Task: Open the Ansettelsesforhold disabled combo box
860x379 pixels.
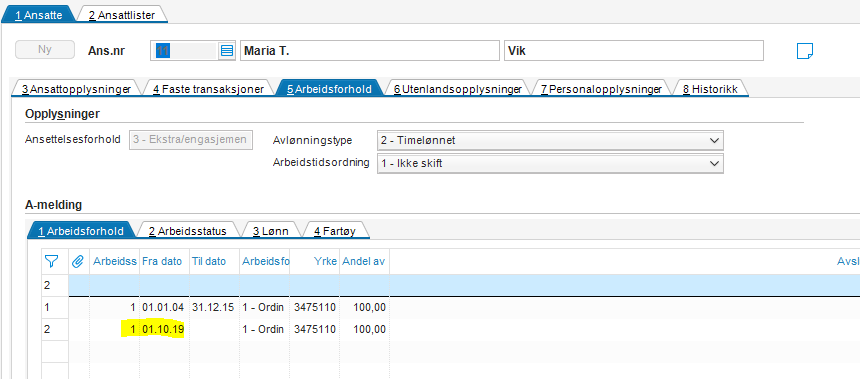Action: [191, 139]
